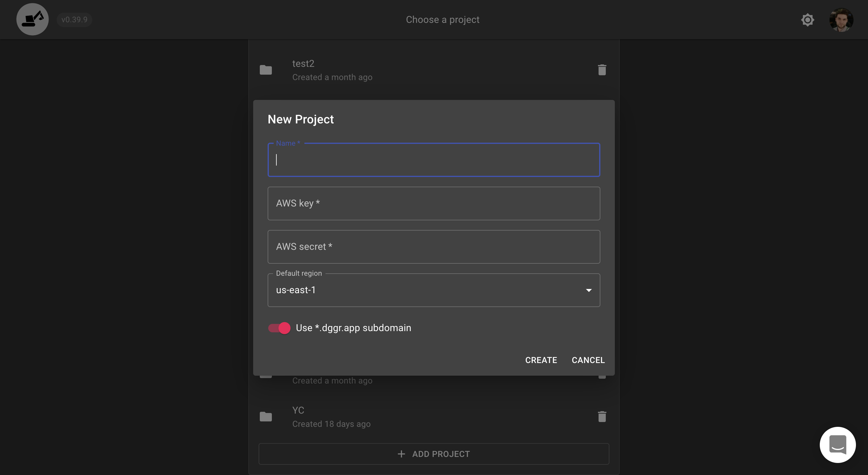Click the v0.39.9 version badge
The height and width of the screenshot is (475, 868).
(x=74, y=20)
